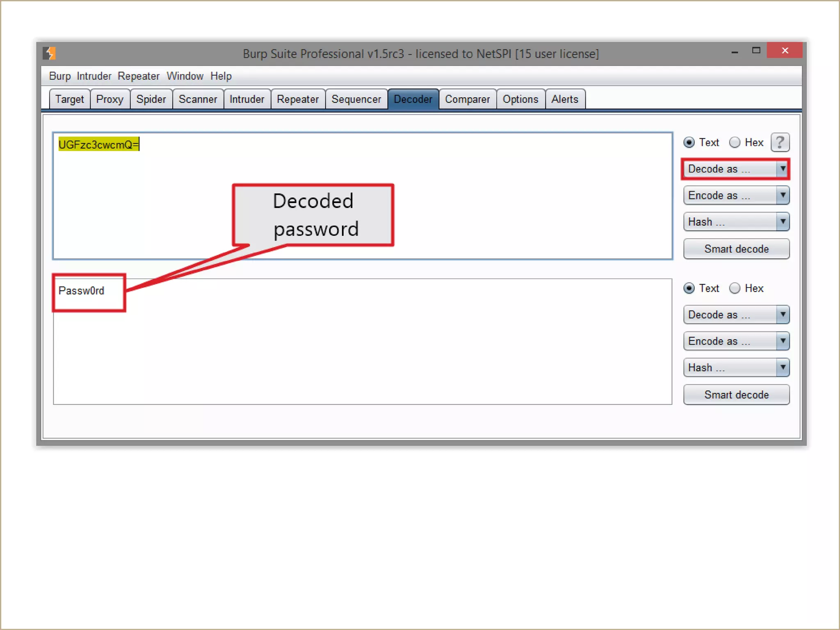This screenshot has height=630, width=840.
Task: Open the Burp menu
Action: pyautogui.click(x=60, y=76)
